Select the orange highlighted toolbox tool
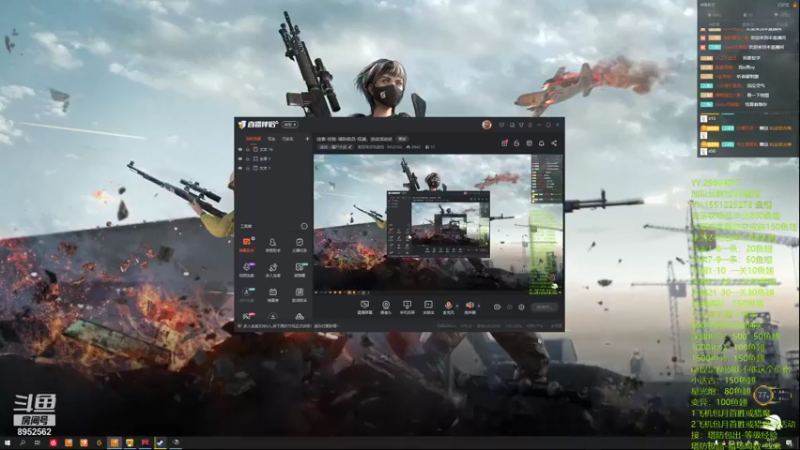The height and width of the screenshot is (450, 800). click(x=247, y=244)
